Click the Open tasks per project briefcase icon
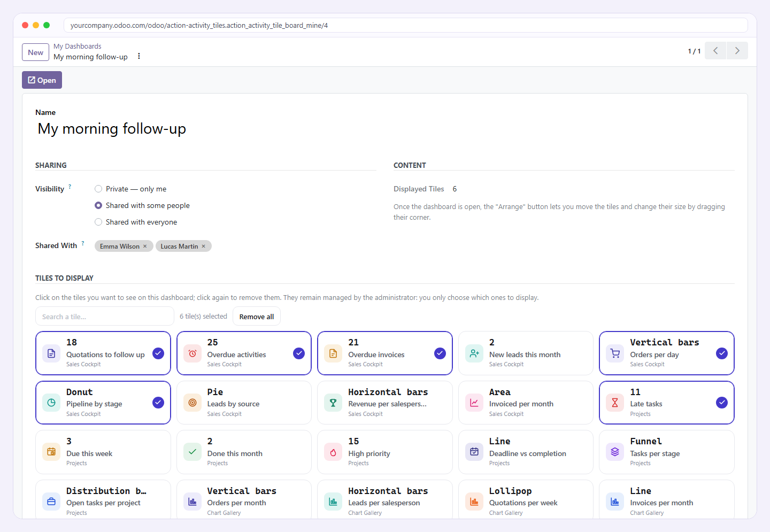 click(x=51, y=502)
